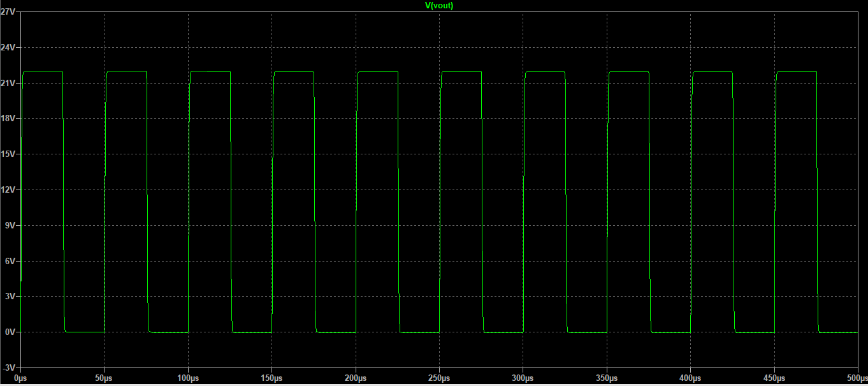Click the 0µs time axis label
The image size is (868, 386).
21,379
